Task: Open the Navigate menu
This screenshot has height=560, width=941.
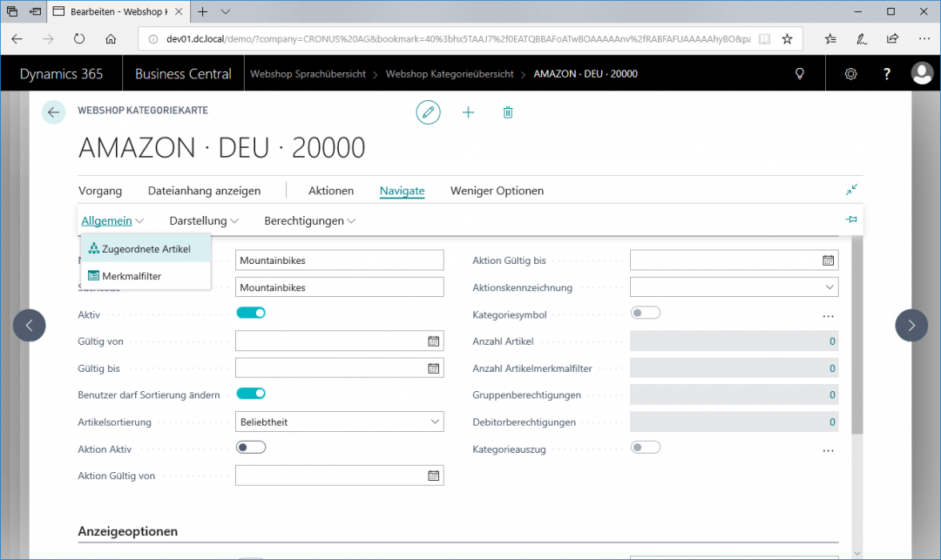Action: coord(402,191)
